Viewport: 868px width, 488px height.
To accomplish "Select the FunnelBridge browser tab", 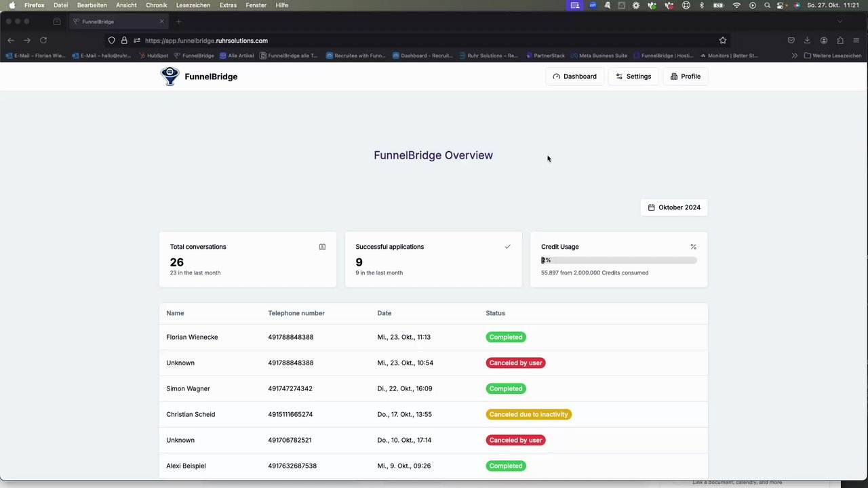I will coord(118,22).
